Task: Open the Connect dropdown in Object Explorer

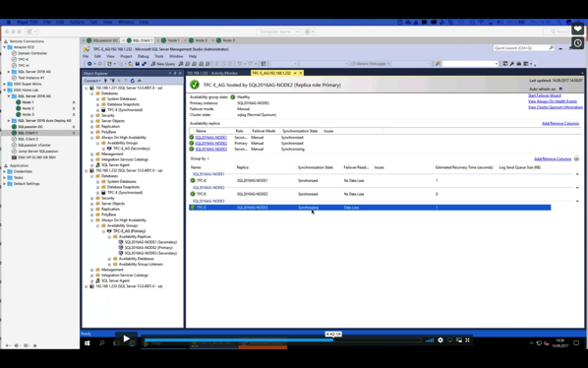Action: click(x=92, y=81)
